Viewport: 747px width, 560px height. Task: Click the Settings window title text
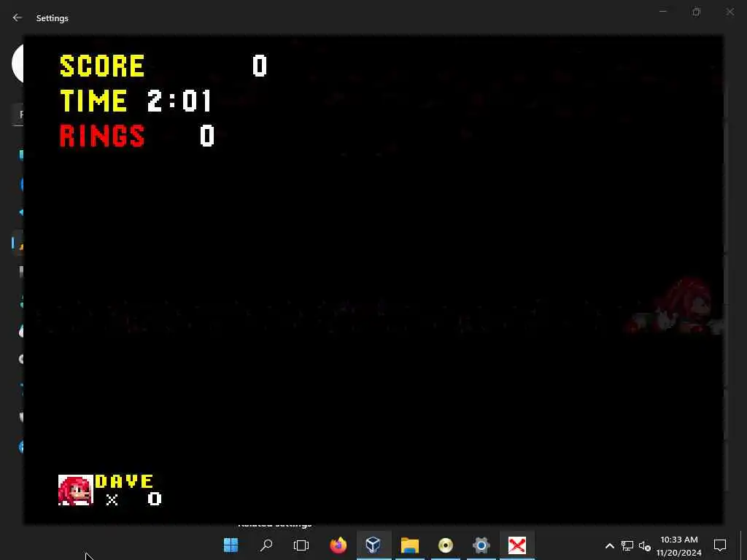[53, 18]
